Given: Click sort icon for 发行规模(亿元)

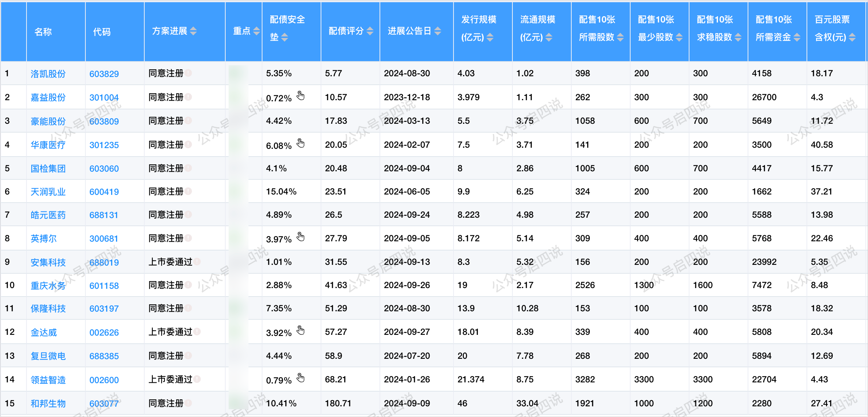Looking at the screenshot, I should click(490, 37).
